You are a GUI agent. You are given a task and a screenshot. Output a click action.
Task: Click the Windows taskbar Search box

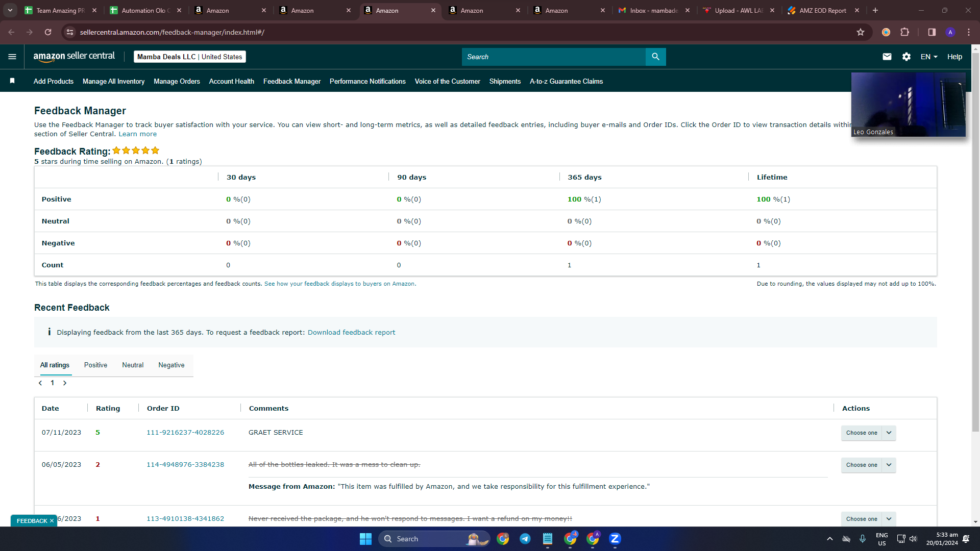(434, 539)
